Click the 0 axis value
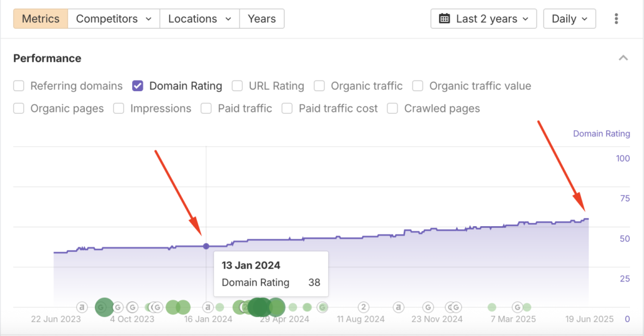644x336 pixels. [627, 319]
